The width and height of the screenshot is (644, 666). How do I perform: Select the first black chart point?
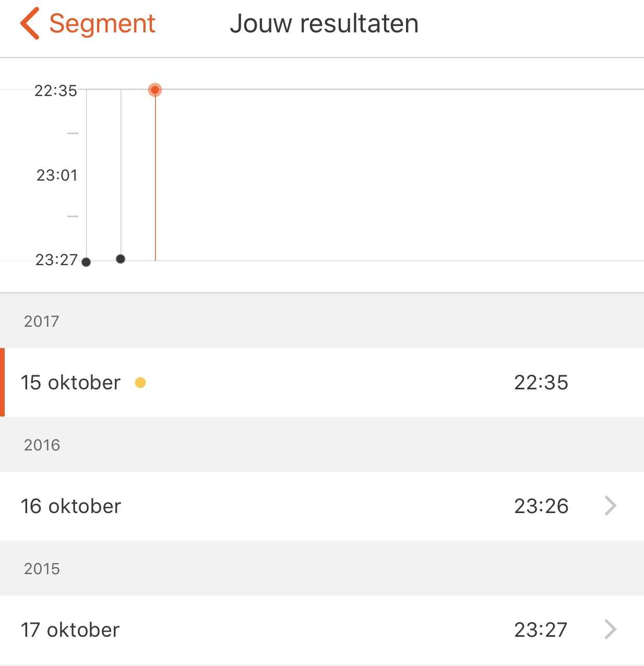86,262
